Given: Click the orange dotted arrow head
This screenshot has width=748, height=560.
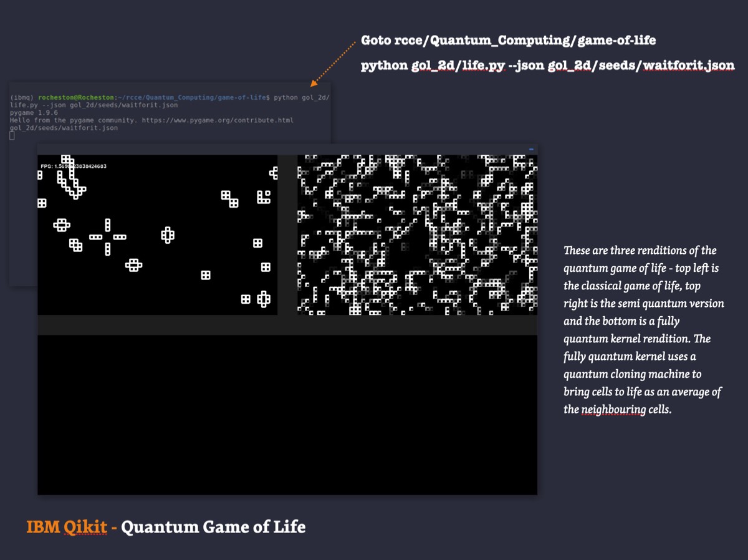Looking at the screenshot, I should click(314, 82).
